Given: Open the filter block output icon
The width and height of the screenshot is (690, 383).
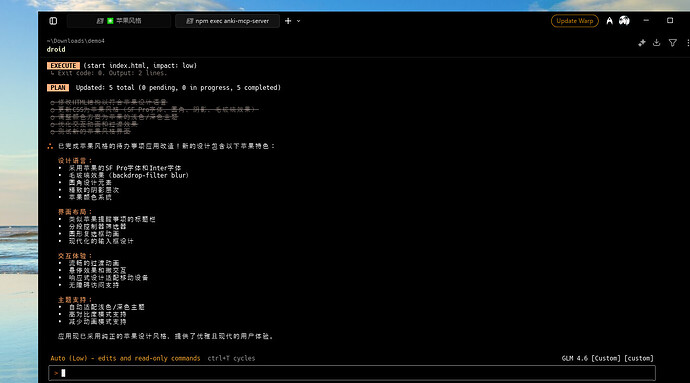Looking at the screenshot, I should (x=672, y=43).
